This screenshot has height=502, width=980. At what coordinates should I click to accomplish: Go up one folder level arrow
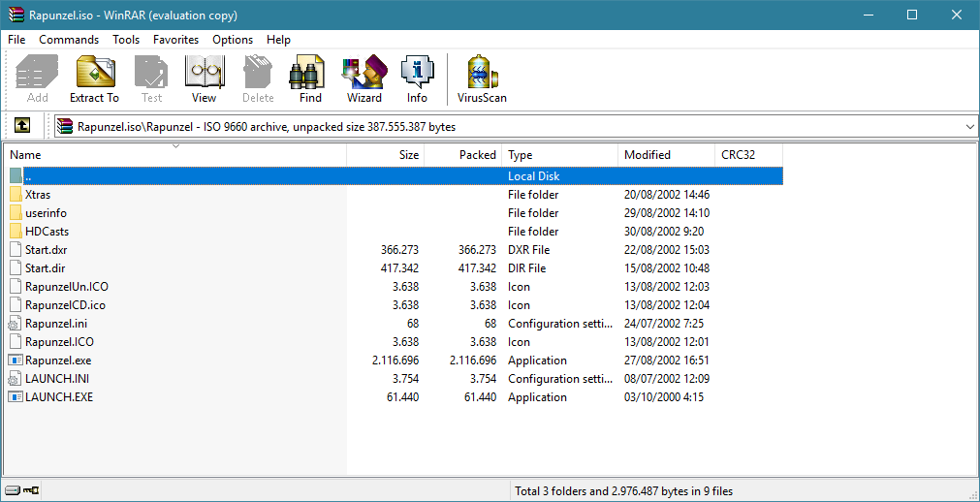(x=22, y=126)
